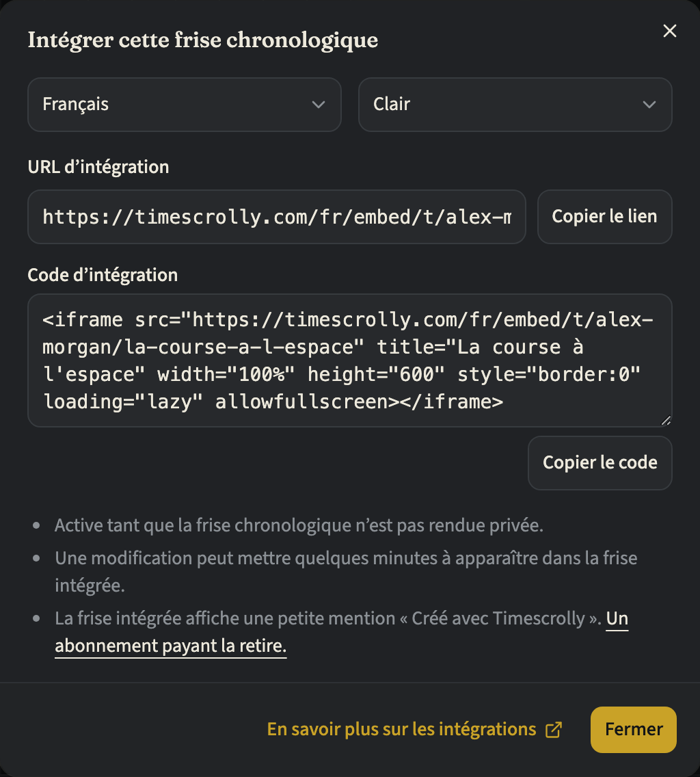Click the 'Intégrer cette frise chronologique' heading
Viewport: 700px width, 777px height.
click(202, 40)
